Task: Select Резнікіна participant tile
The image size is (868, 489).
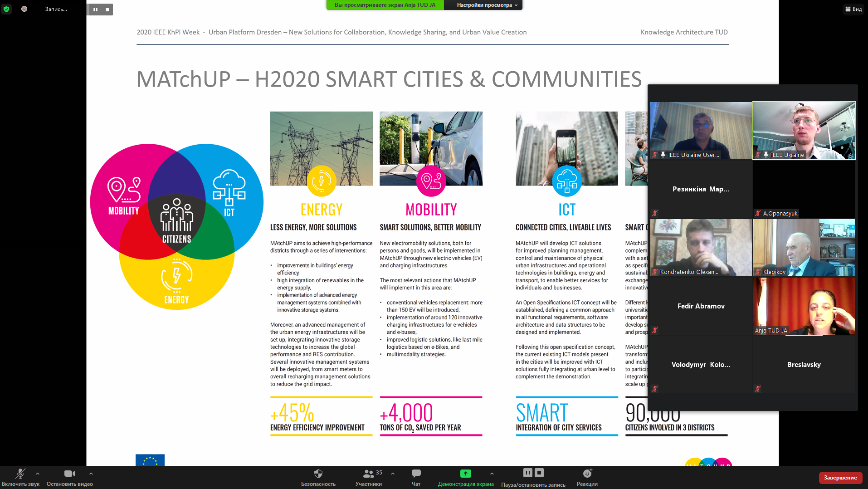Action: (701, 189)
